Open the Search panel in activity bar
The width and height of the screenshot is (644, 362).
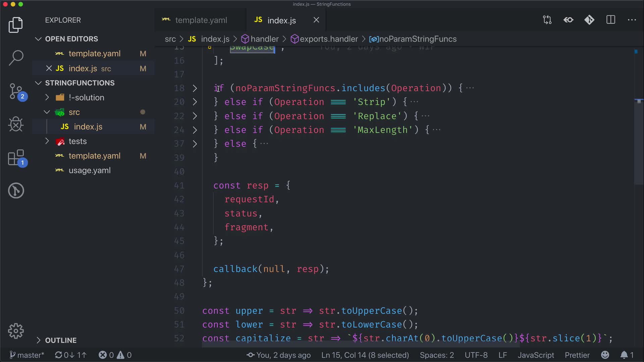point(16,58)
